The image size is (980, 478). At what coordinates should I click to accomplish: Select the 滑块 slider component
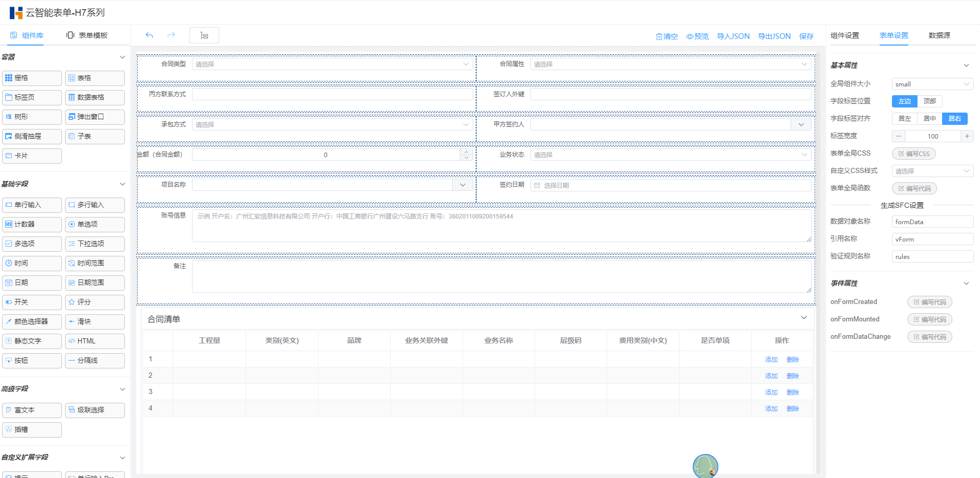click(95, 322)
